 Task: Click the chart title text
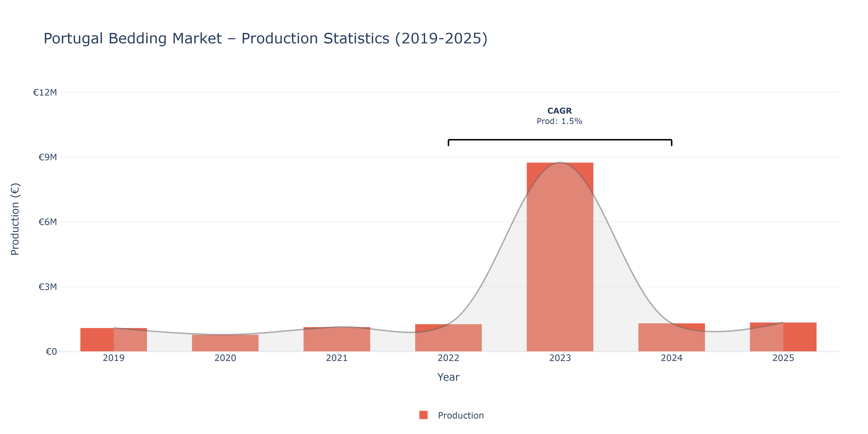[x=265, y=38]
